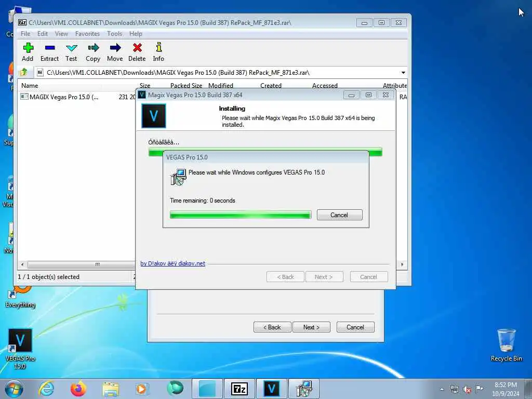Open the 7-Zip Help menu
The height and width of the screenshot is (399, 532).
click(x=136, y=34)
